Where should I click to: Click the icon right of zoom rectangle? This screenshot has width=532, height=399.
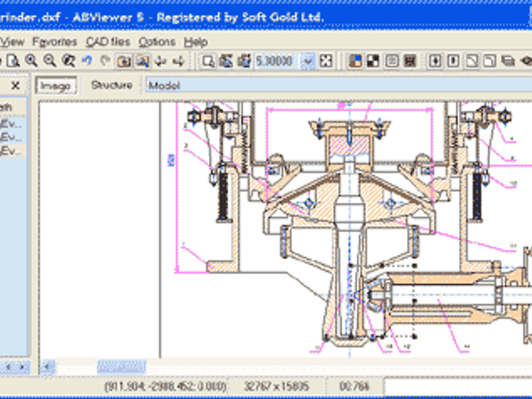pyautogui.click(x=226, y=62)
